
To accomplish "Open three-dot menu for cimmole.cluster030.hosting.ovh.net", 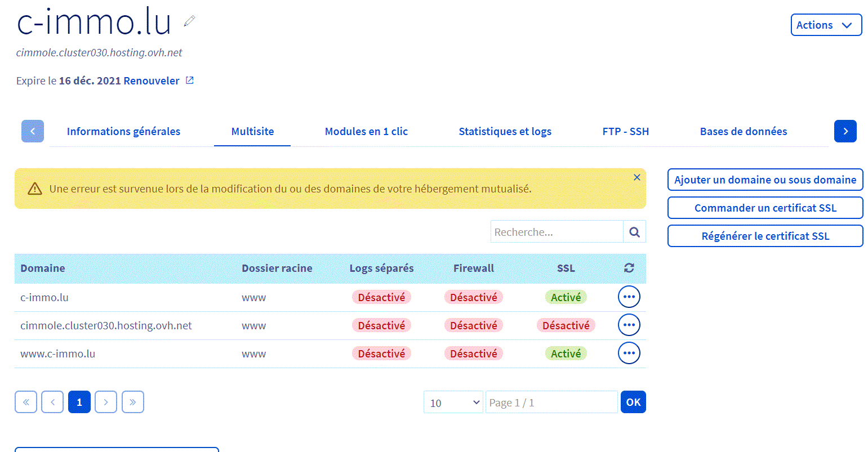I will point(629,325).
